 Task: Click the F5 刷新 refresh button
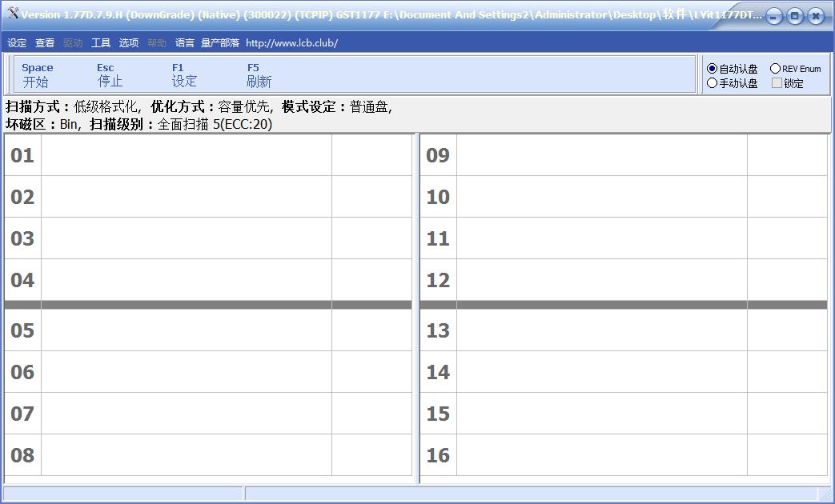point(259,75)
